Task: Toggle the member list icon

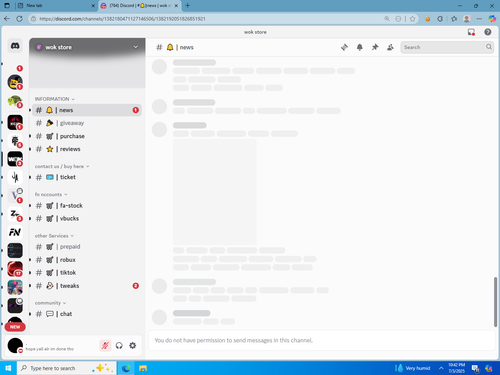Action: [x=390, y=47]
